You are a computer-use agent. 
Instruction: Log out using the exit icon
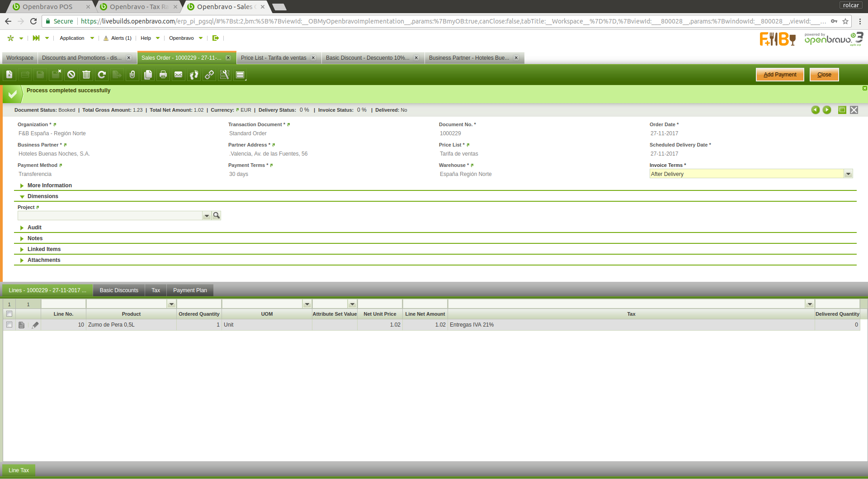pyautogui.click(x=216, y=38)
